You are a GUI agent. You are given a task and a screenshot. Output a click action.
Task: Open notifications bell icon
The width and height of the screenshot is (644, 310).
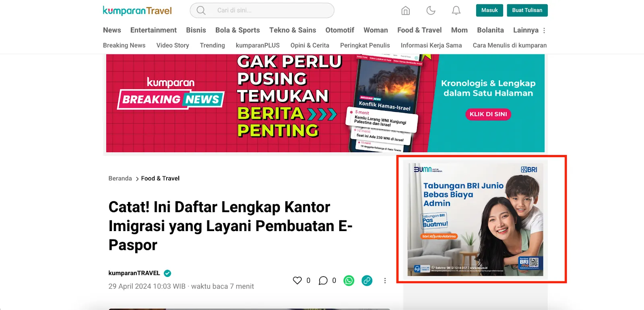click(456, 10)
